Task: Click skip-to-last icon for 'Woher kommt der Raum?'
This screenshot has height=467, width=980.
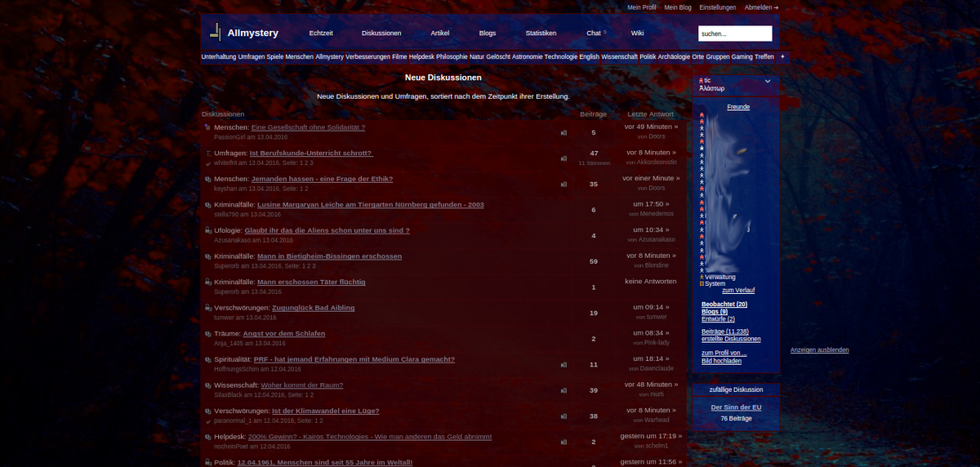Action: [563, 390]
